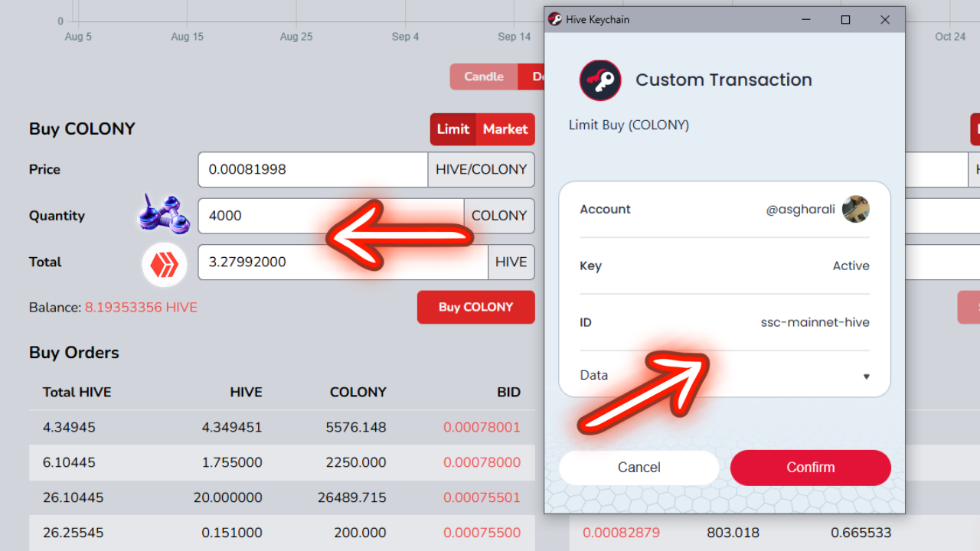Click the Total HIVE column header

point(77,393)
